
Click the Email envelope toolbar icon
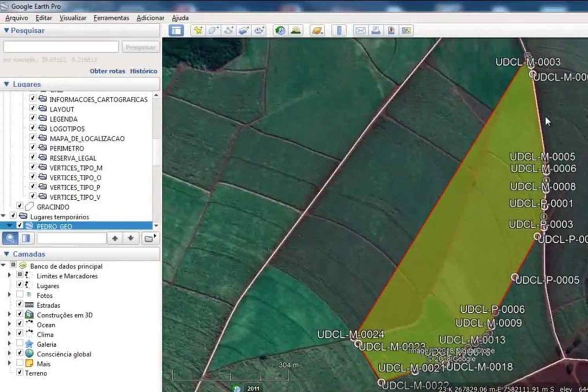click(361, 30)
